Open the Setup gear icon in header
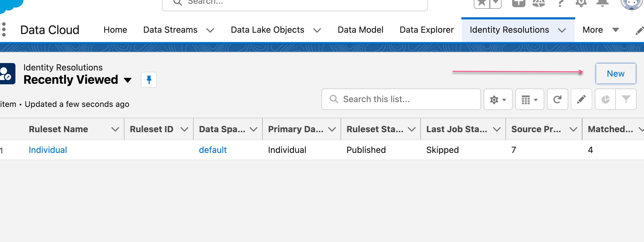644x242 pixels. coord(581,3)
